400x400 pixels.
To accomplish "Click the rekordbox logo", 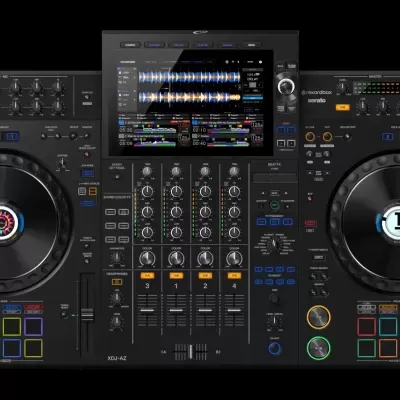I will pyautogui.click(x=317, y=92).
